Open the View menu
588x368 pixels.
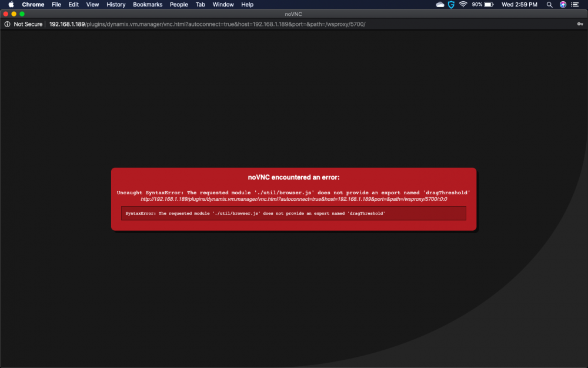92,5
